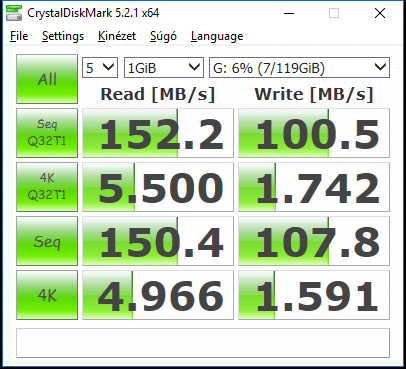The image size is (406, 369).
Task: Click the 4K Q32T1 read result 5.500
Action: (x=158, y=187)
